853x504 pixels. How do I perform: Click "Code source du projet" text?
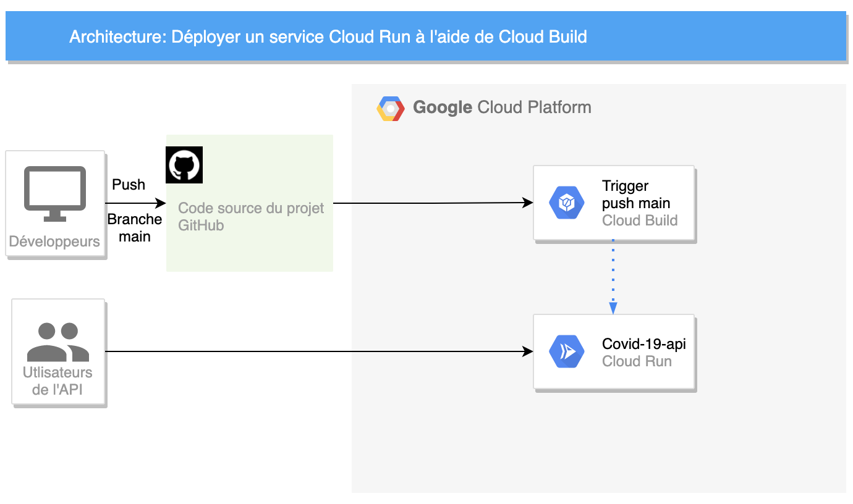pyautogui.click(x=251, y=208)
